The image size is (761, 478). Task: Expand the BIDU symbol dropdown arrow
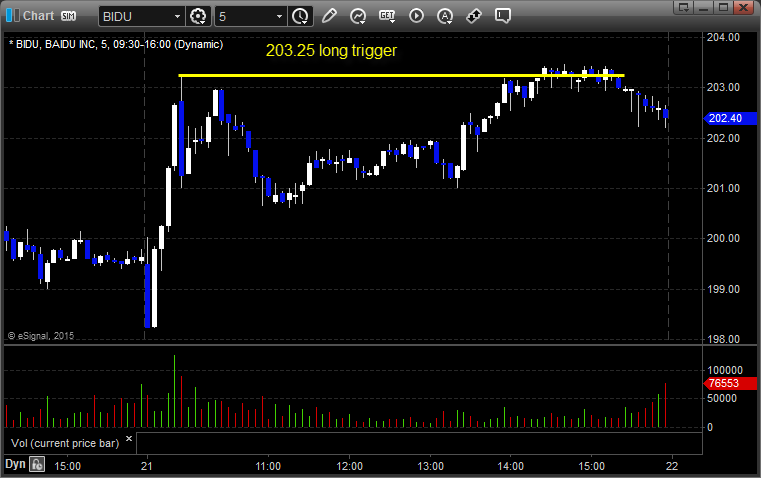coord(178,16)
